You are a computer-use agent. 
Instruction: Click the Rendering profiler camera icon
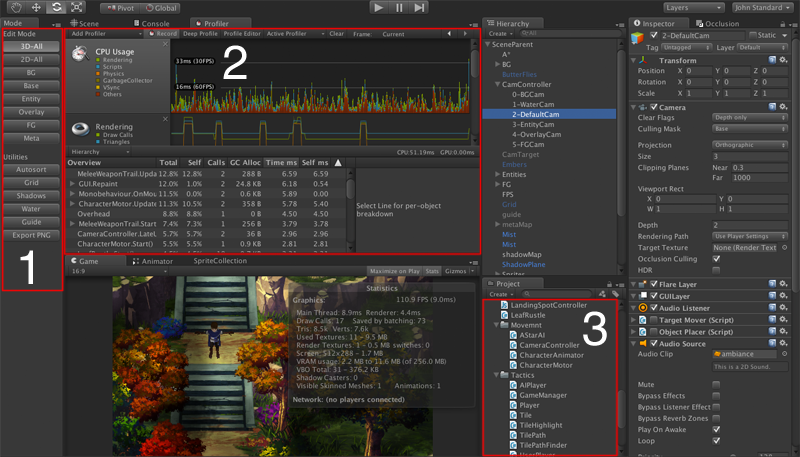pos(81,129)
